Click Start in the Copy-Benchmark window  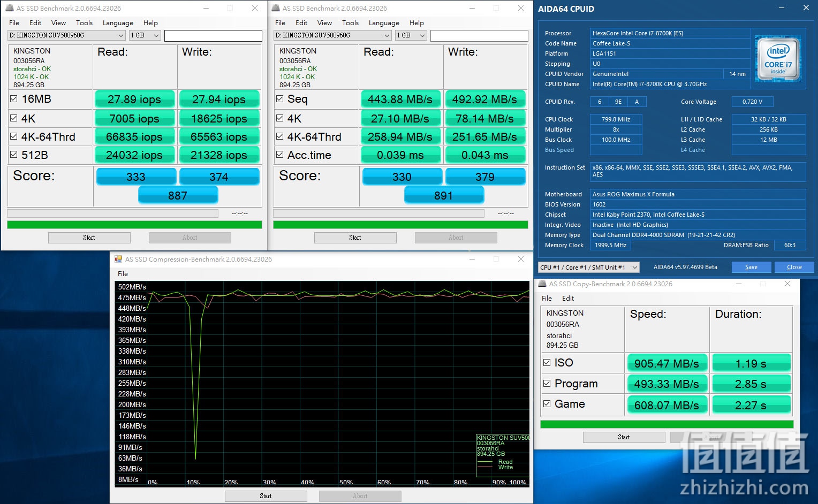pyautogui.click(x=624, y=437)
